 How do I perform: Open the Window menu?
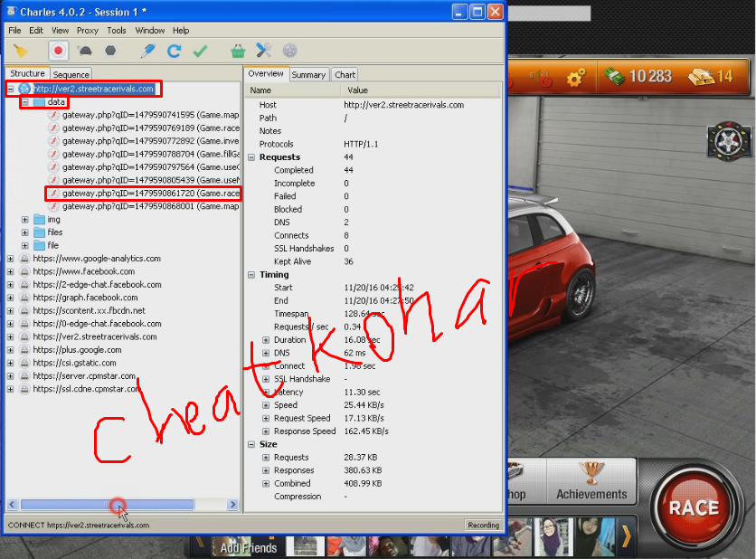point(149,31)
